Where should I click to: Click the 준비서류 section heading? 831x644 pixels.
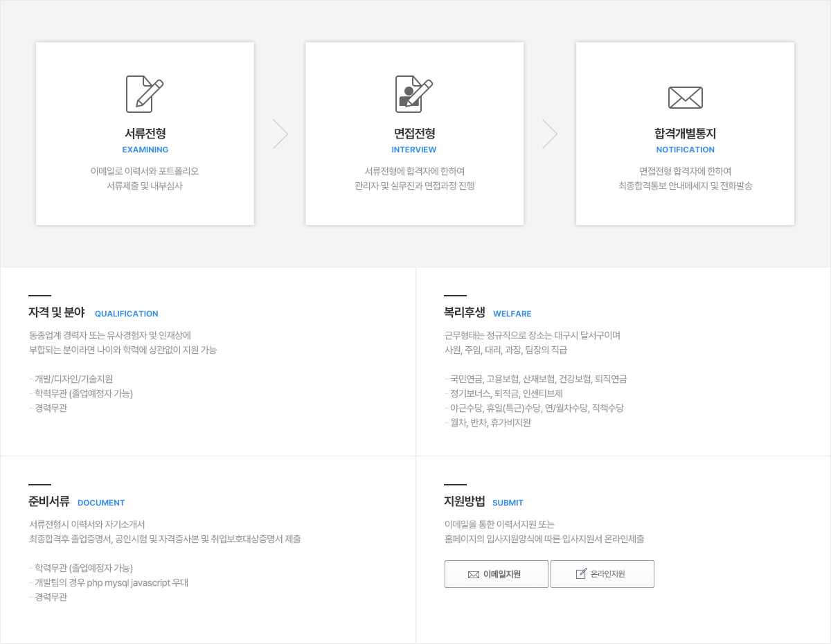coord(48,502)
